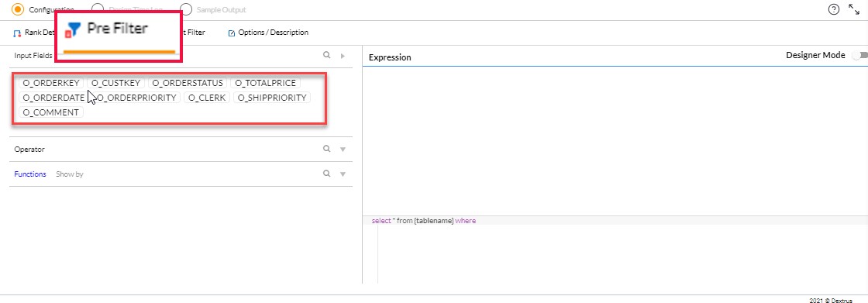Insert O_ORDERPRIORITY field into expression
The width and height of the screenshot is (868, 303).
coord(136,98)
